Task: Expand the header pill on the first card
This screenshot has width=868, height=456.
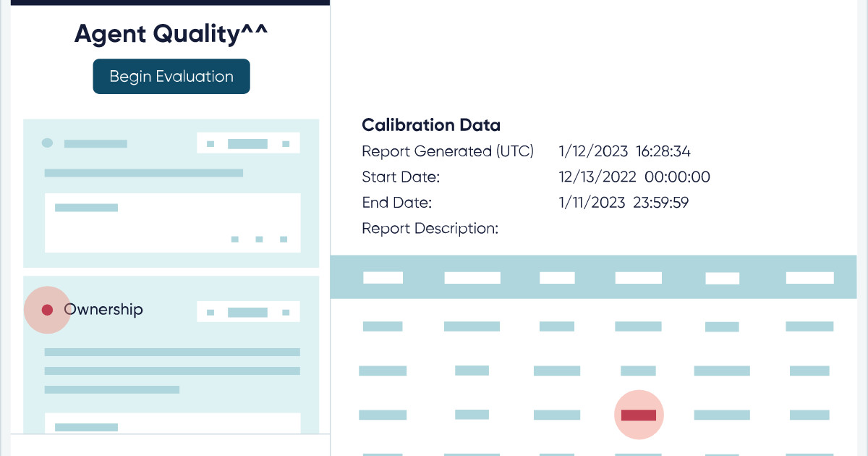Action: tap(248, 143)
